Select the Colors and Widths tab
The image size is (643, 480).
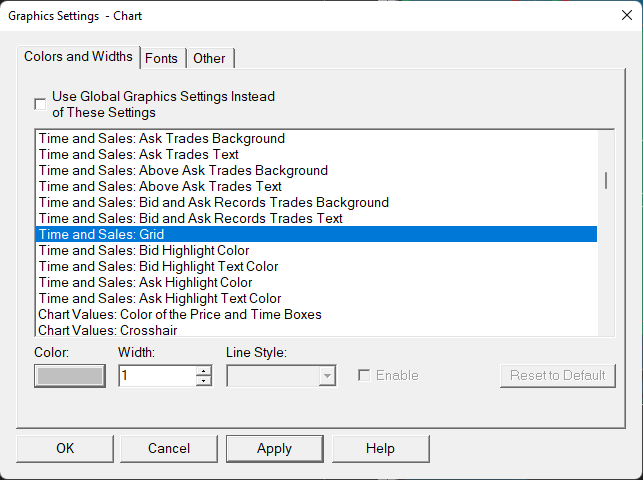click(78, 57)
